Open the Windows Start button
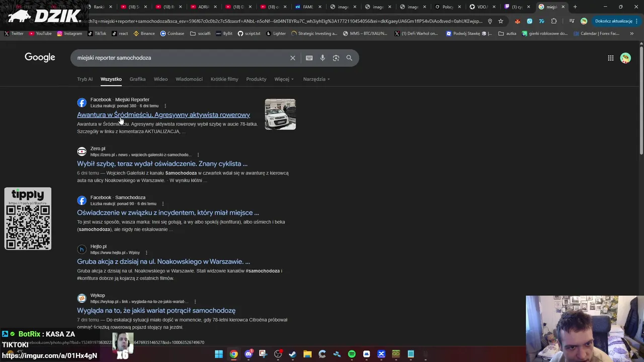This screenshot has height=362, width=644. pyautogui.click(x=219, y=354)
